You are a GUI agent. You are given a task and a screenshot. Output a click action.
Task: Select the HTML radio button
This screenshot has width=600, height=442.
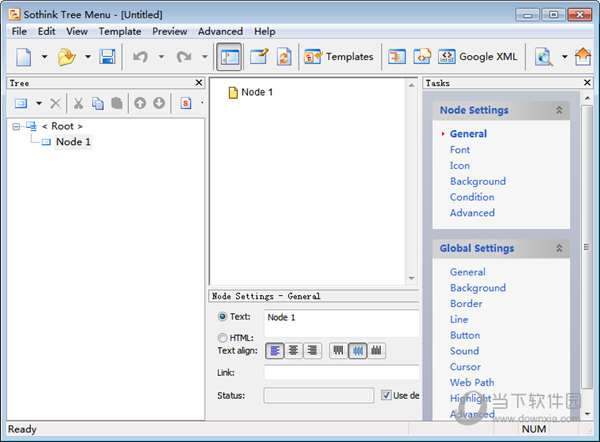coord(222,338)
